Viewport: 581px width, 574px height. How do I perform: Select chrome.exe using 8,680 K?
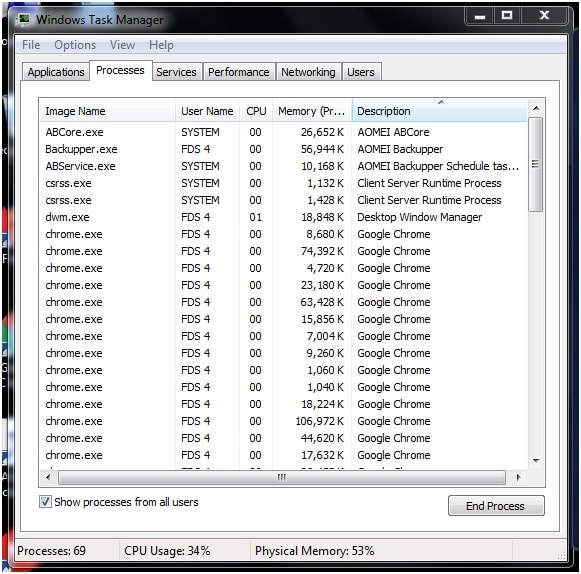click(x=283, y=234)
